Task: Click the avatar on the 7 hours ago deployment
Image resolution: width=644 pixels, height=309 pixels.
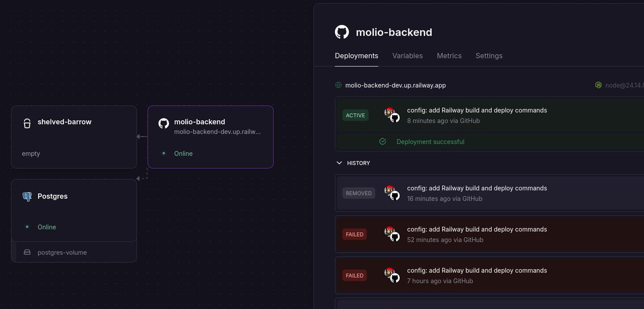Action: (392, 275)
